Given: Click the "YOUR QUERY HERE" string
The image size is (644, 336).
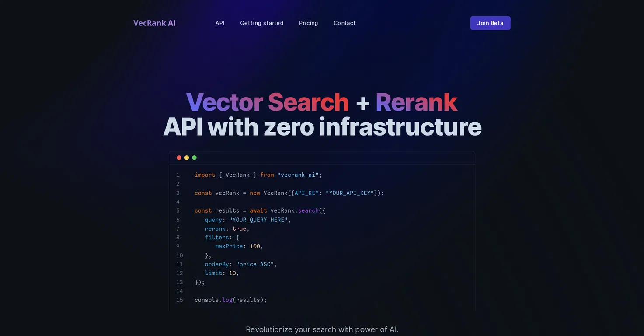Looking at the screenshot, I should 258,220.
